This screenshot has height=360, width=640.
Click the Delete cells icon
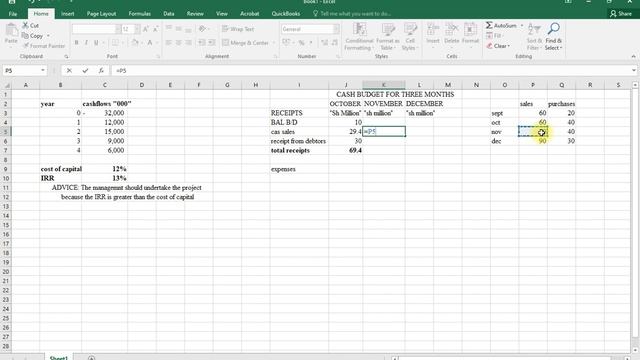click(451, 30)
